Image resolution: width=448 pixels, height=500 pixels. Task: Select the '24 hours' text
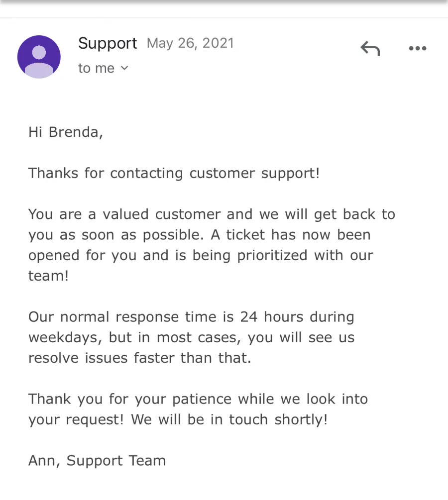point(272,317)
